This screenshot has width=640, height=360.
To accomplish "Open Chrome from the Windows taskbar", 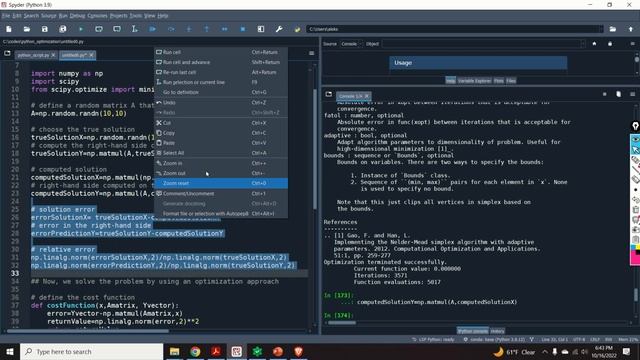I will point(195,351).
